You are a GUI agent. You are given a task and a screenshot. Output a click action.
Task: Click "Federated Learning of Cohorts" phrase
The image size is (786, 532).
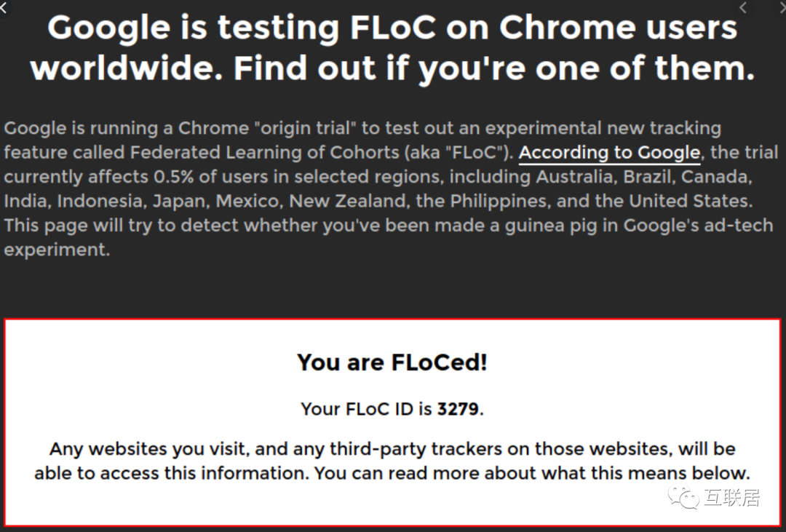click(x=264, y=152)
